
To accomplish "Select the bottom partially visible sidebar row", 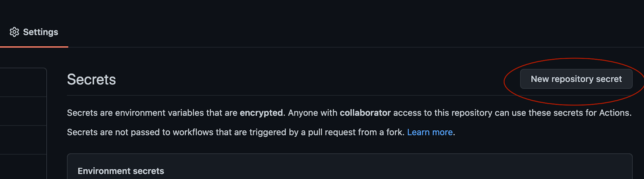I will click(23, 167).
